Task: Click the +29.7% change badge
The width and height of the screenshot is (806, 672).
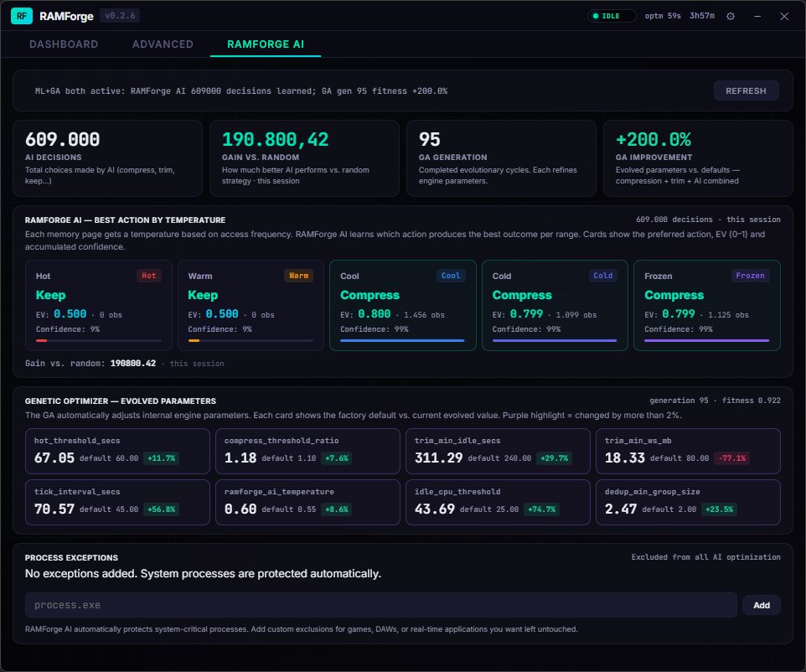Action: (554, 458)
